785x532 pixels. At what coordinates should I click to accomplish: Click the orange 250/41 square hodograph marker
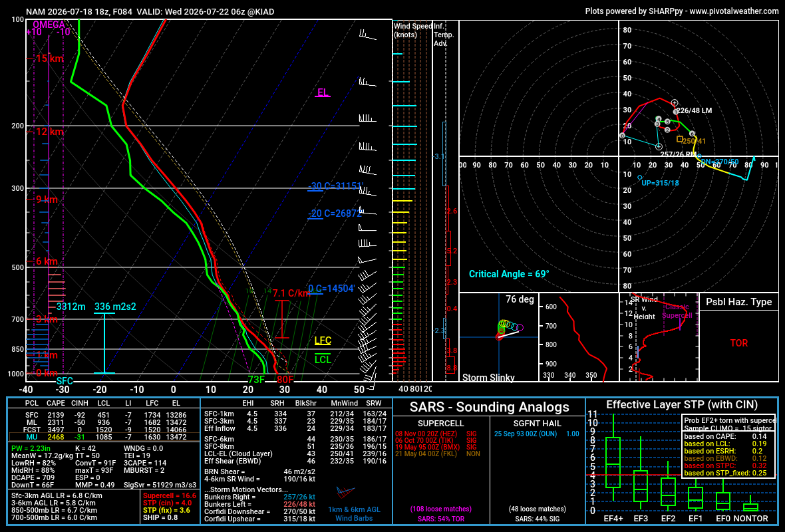[679, 140]
